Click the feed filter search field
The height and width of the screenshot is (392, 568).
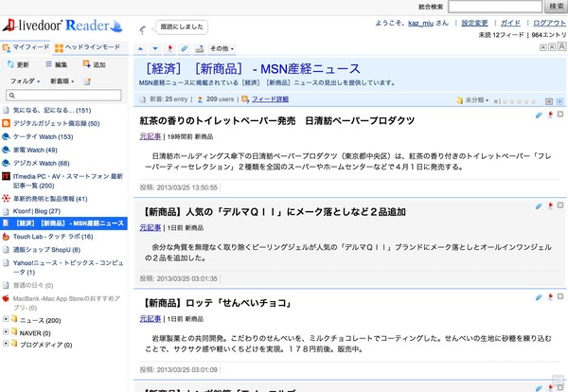[66, 96]
